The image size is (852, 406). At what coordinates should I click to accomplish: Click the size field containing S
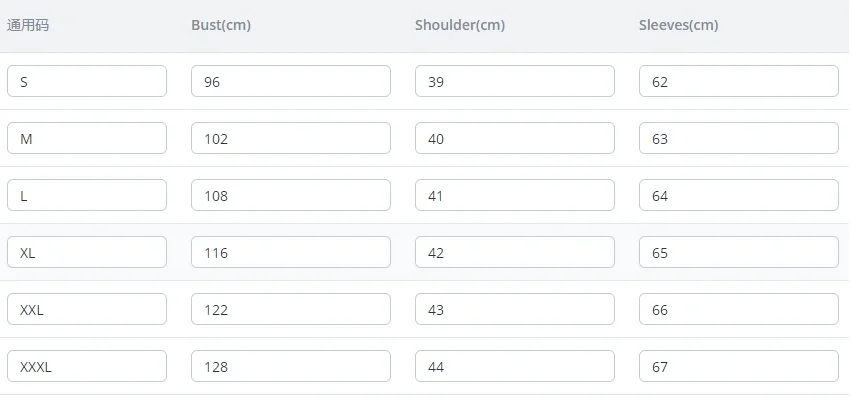pos(87,81)
